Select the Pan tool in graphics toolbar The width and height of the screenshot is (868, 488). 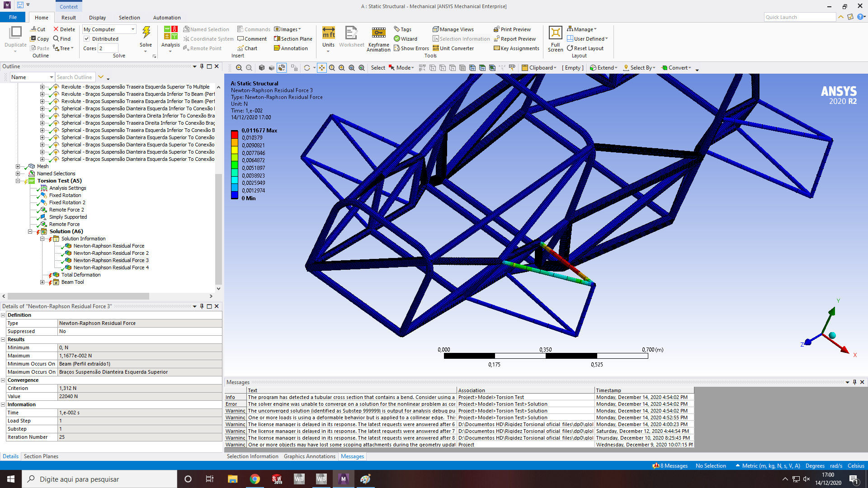[x=321, y=68]
